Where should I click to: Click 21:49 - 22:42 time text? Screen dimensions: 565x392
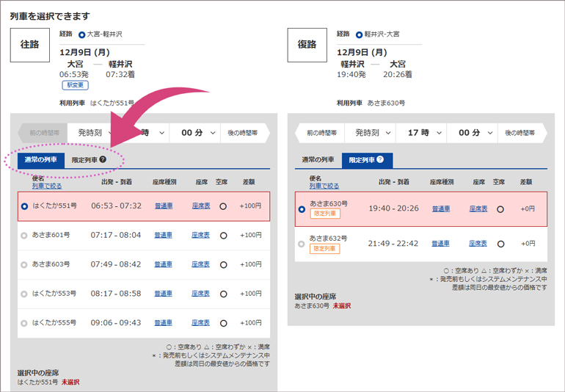(393, 244)
